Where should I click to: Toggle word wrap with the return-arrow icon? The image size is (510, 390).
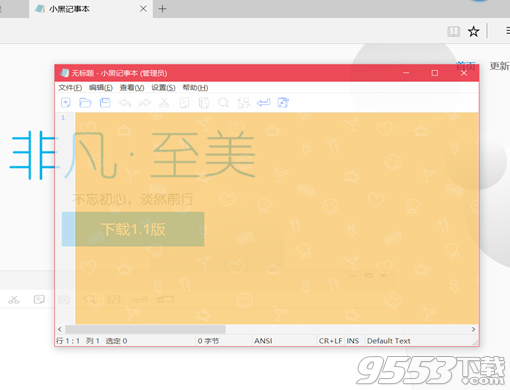[263, 103]
